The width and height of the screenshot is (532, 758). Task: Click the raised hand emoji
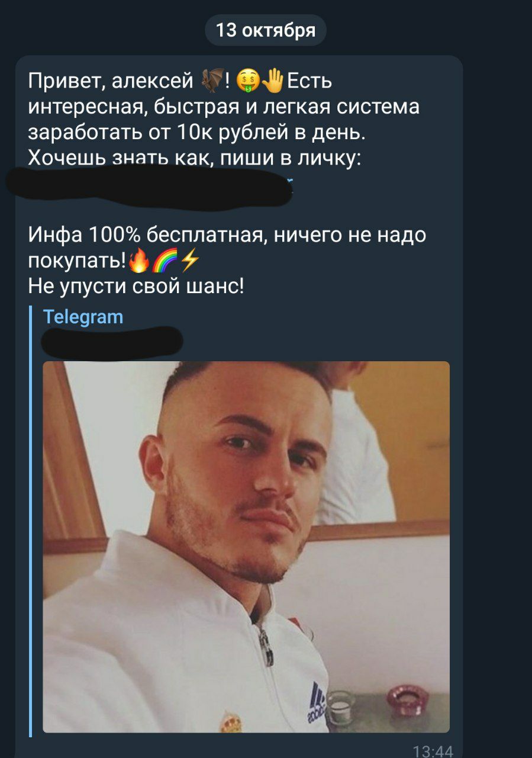coord(273,81)
